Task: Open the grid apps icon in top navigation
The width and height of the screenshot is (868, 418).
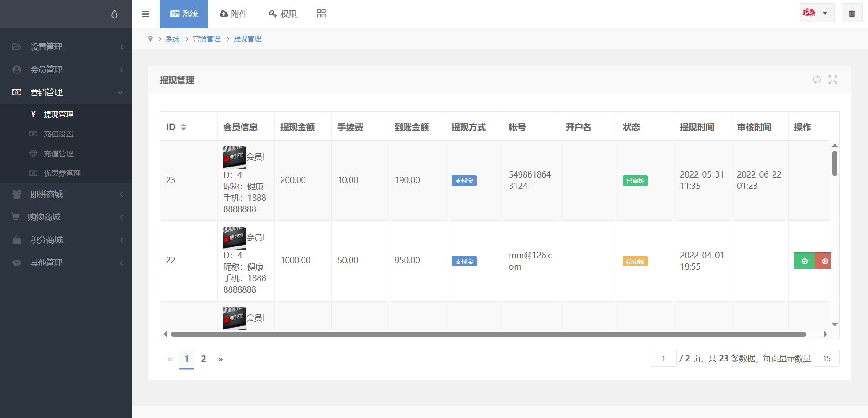Action: pyautogui.click(x=321, y=14)
